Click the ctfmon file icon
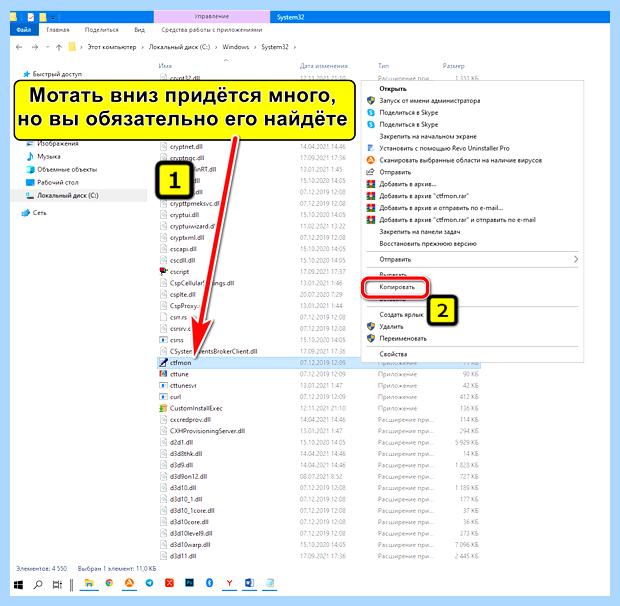 pyautogui.click(x=163, y=362)
